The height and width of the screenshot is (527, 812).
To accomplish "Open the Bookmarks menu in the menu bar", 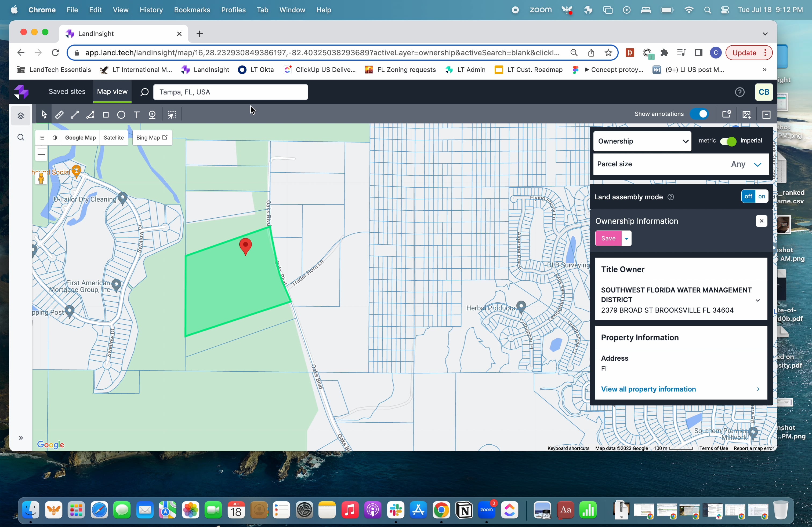I will click(x=192, y=10).
